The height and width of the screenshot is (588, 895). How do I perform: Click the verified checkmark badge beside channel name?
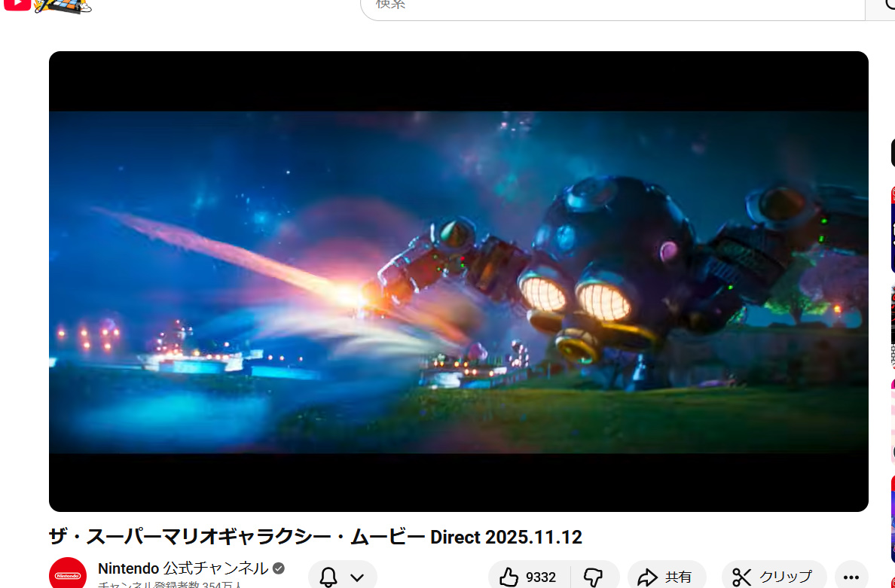(x=279, y=568)
